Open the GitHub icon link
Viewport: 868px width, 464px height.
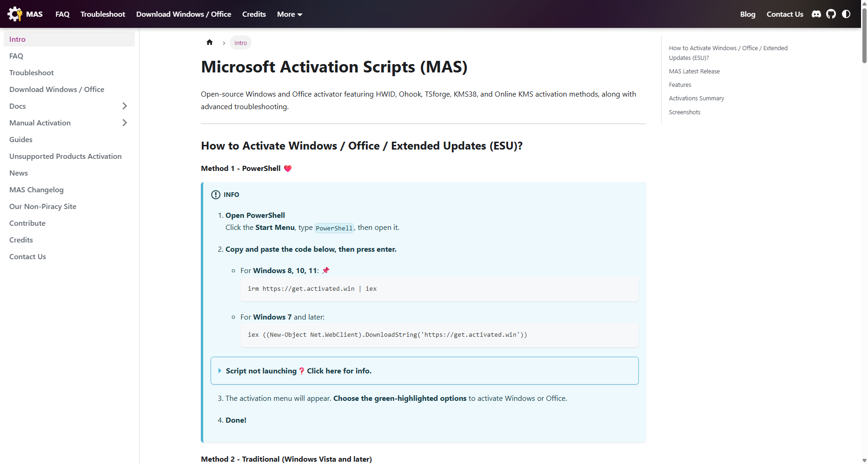(831, 14)
